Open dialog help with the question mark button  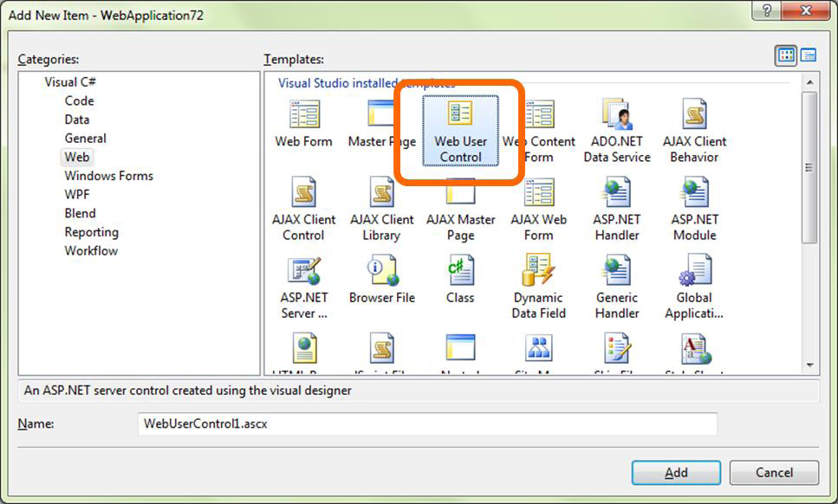[x=766, y=10]
